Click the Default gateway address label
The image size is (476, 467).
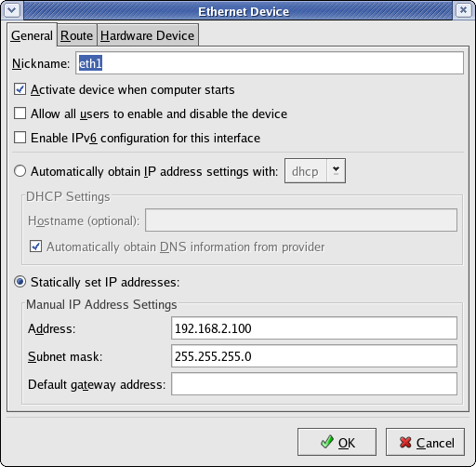(97, 385)
